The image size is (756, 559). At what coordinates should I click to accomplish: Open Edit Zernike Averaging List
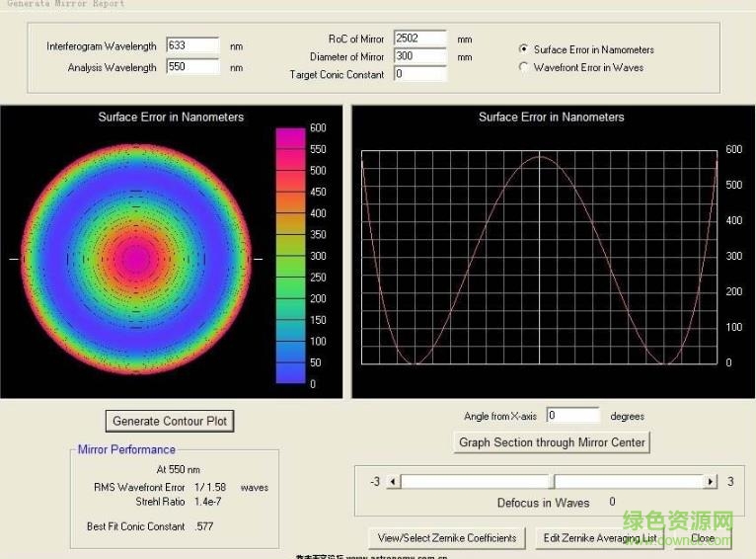[x=599, y=538]
